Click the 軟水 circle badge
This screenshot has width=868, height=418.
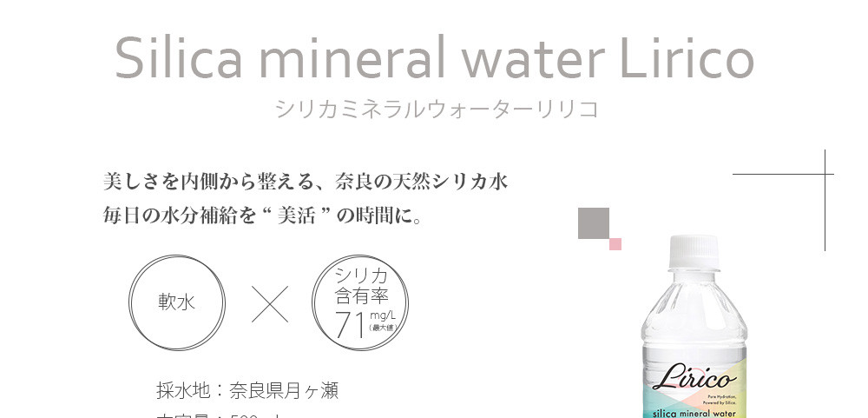click(x=177, y=302)
